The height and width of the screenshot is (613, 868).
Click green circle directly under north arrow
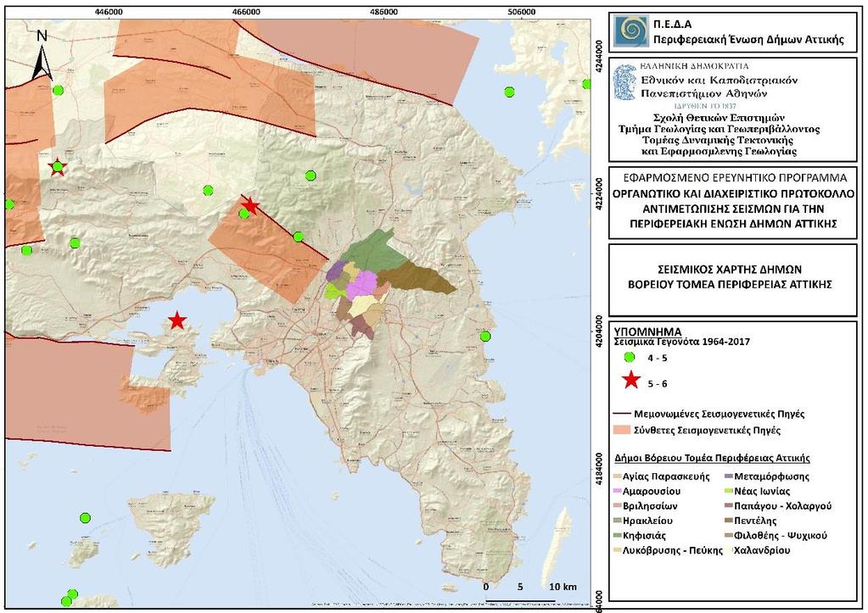pyautogui.click(x=58, y=90)
